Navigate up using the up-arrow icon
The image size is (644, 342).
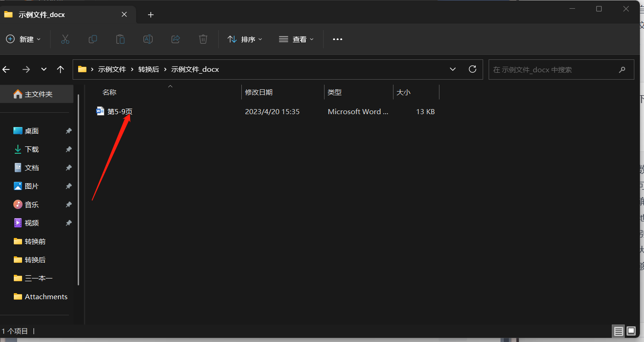tap(60, 69)
